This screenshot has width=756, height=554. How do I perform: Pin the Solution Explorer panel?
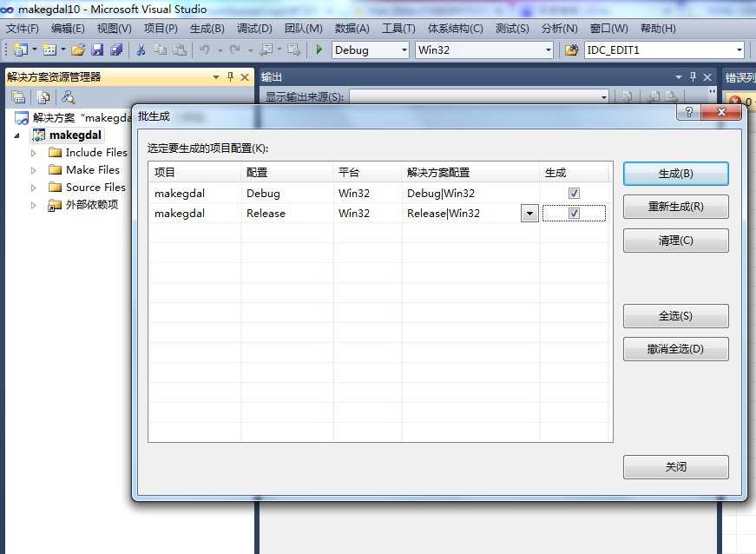point(231,76)
